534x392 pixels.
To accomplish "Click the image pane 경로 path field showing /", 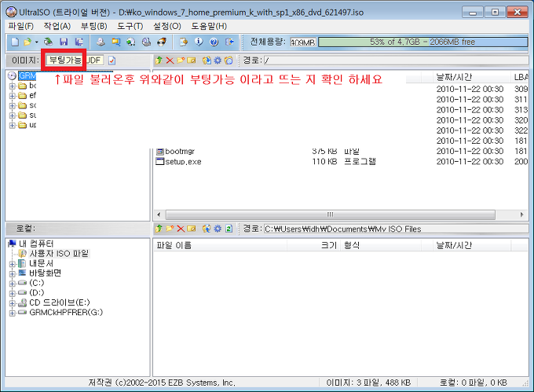I will (396, 60).
